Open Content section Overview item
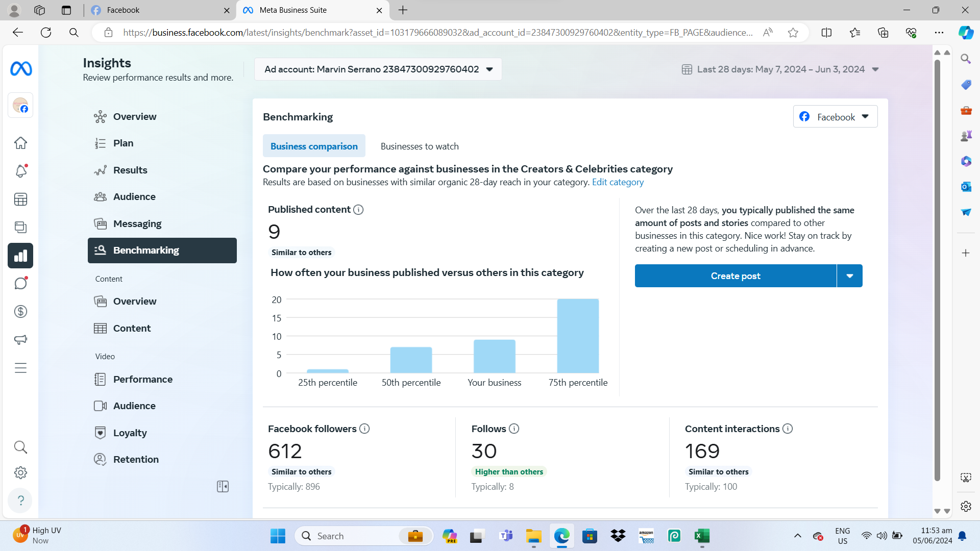 (x=162, y=302)
